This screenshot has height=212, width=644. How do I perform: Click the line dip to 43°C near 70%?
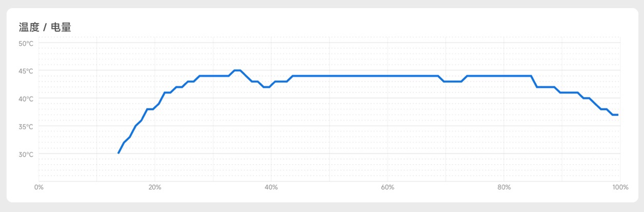(x=453, y=81)
